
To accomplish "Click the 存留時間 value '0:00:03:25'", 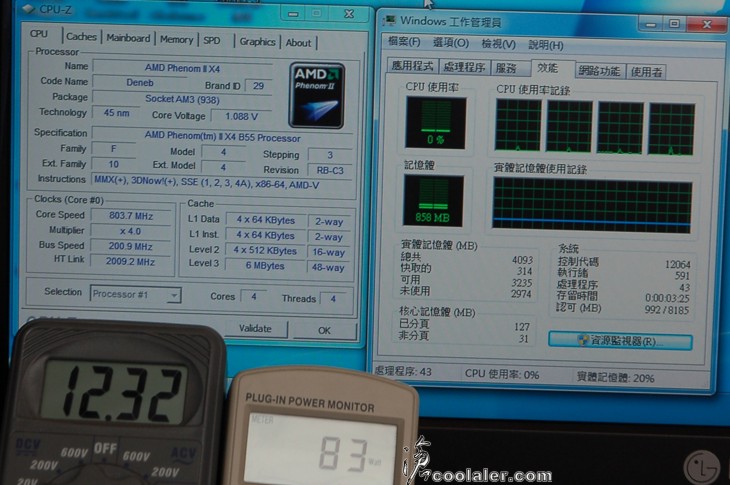I will pos(667,298).
